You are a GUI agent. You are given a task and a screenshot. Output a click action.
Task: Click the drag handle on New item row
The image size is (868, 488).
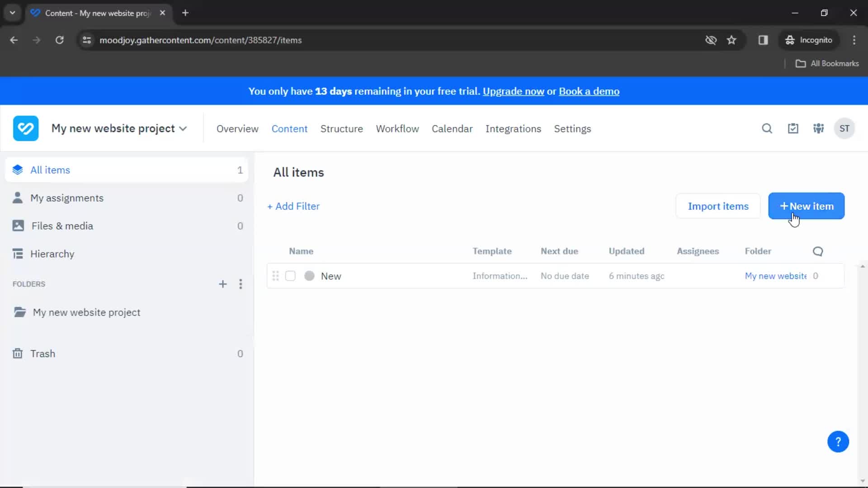(275, 276)
